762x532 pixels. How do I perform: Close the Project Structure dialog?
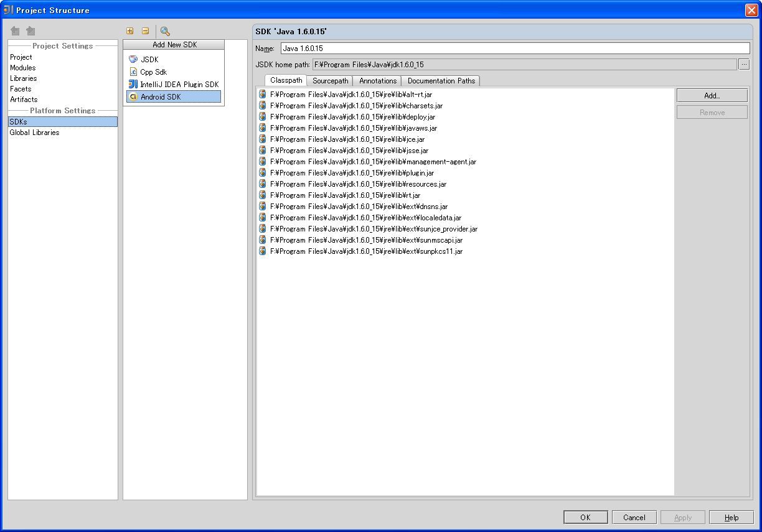751,10
